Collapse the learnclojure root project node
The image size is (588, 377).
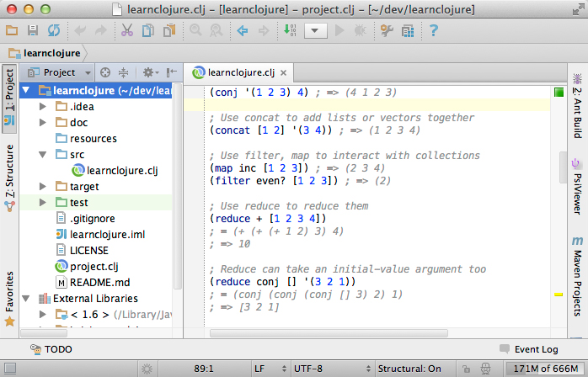point(26,90)
